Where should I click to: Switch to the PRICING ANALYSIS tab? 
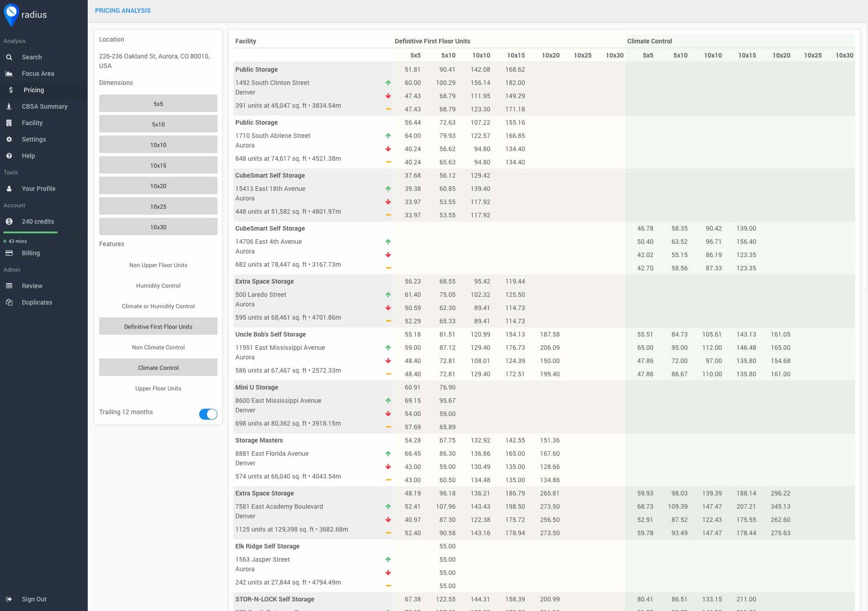122,11
